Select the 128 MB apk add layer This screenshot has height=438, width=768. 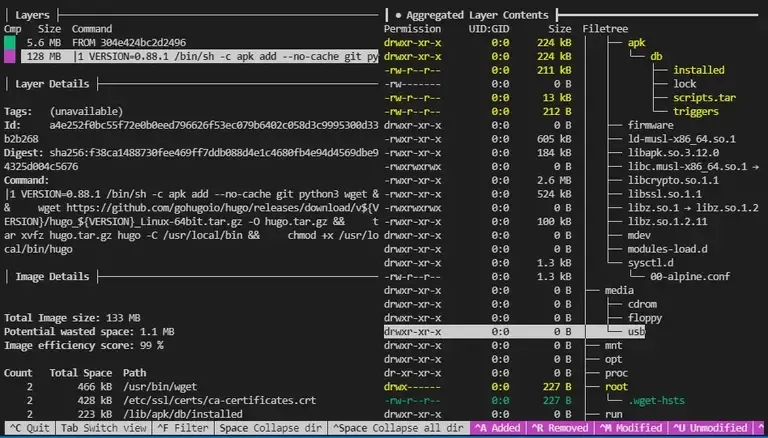(x=200, y=56)
